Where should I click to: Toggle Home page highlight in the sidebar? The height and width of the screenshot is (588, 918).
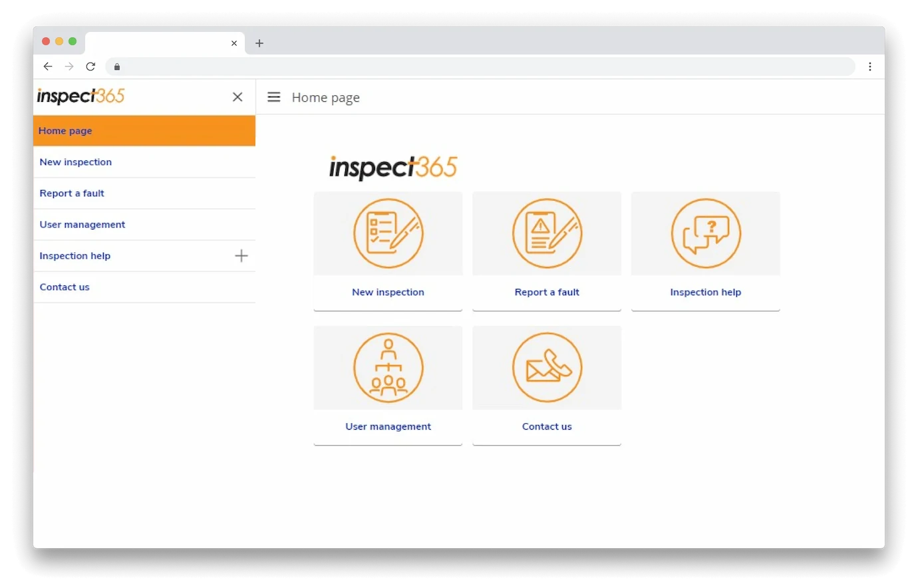[x=65, y=130]
